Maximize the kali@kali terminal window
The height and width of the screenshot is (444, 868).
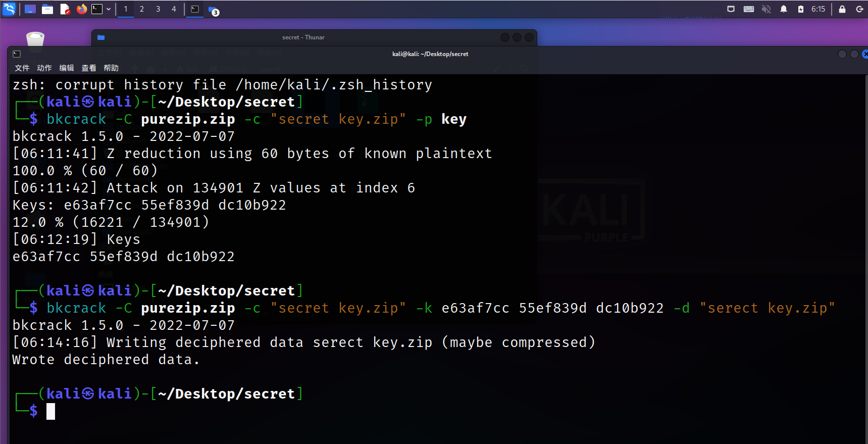(854, 54)
